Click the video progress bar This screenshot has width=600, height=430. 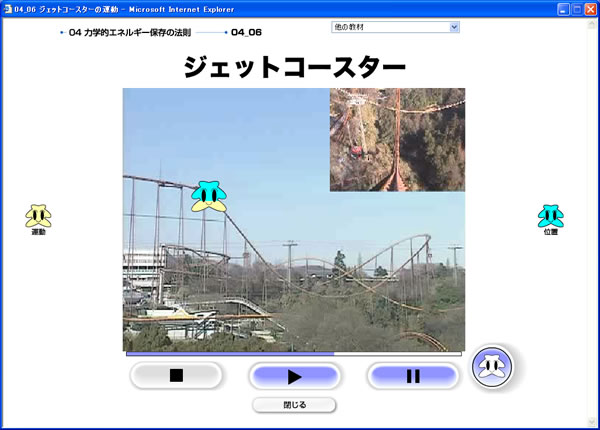[x=293, y=353]
